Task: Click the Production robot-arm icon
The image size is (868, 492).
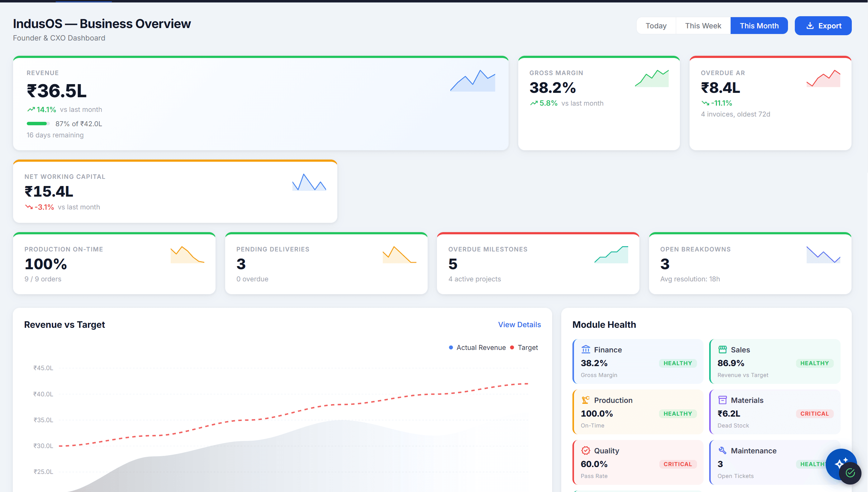Action: [586, 400]
